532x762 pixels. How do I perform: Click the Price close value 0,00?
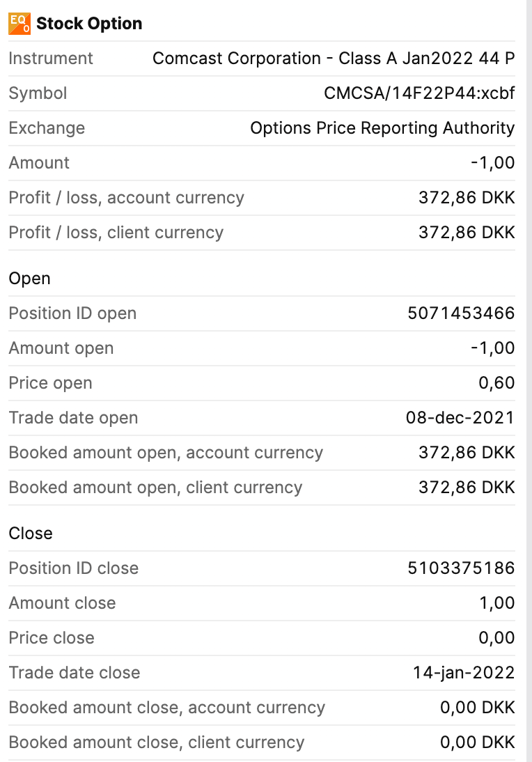497,638
